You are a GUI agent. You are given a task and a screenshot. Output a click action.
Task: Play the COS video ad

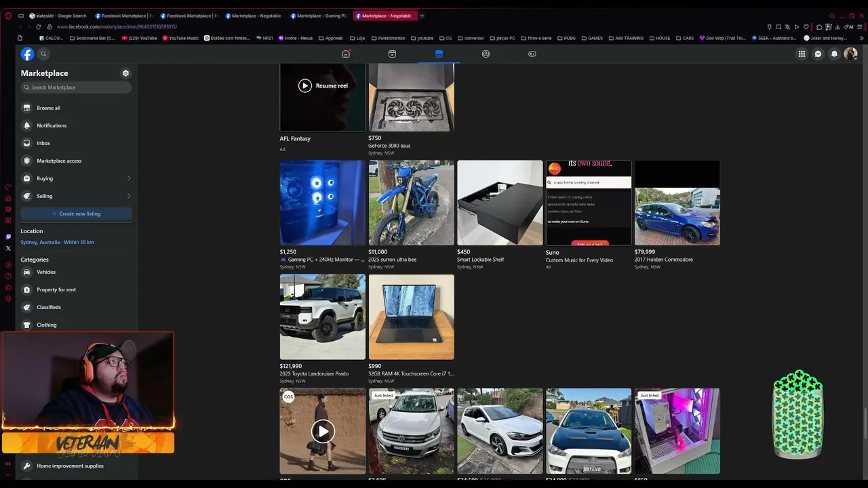tap(323, 431)
